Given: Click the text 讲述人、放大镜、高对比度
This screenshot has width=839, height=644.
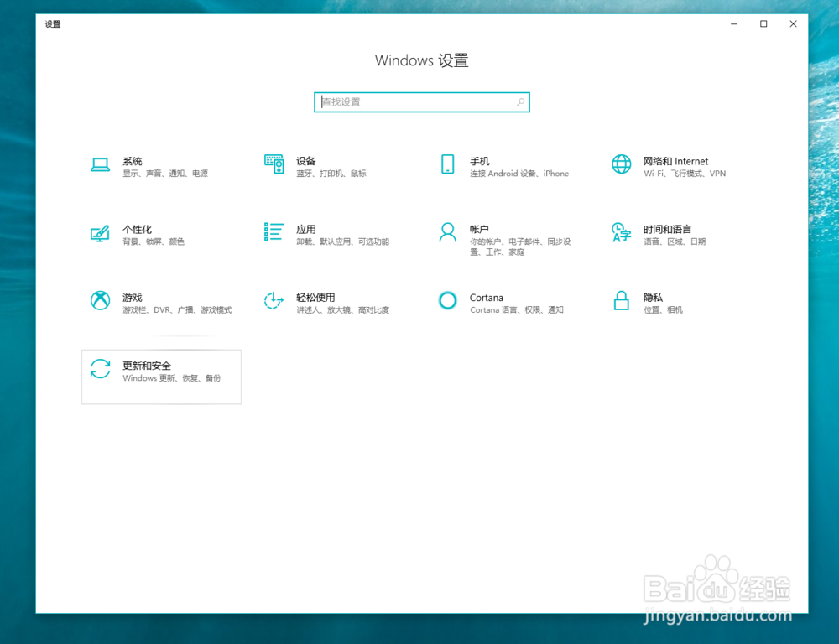Looking at the screenshot, I should point(343,310).
